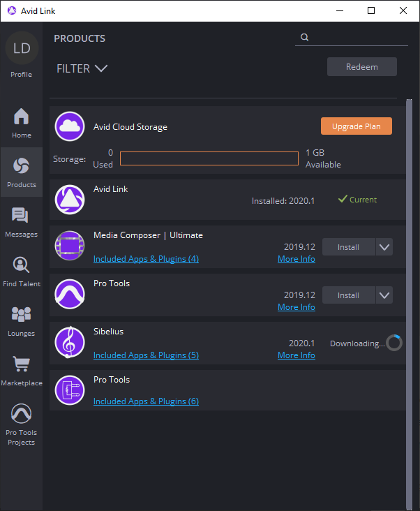
Task: Open More Info for Sibelius
Action: (297, 355)
